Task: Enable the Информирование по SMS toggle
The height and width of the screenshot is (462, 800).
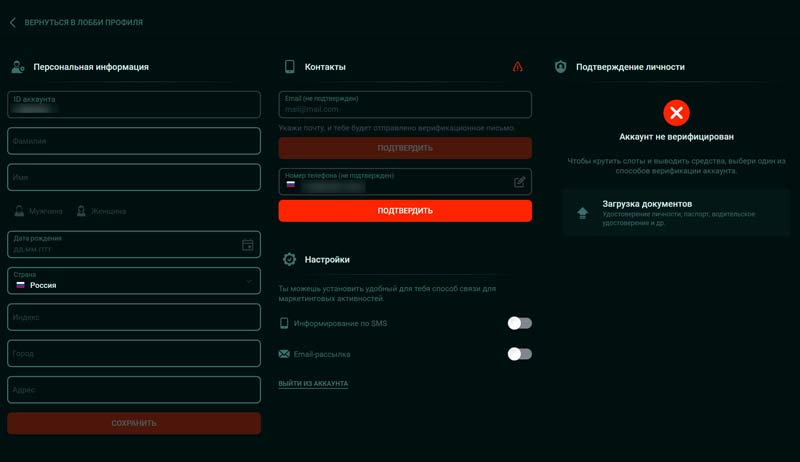Action: (519, 323)
